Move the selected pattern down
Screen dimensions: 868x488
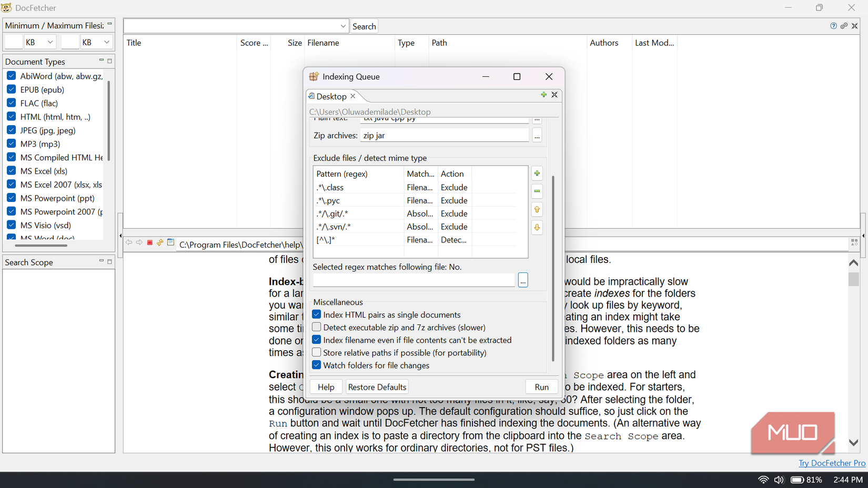coord(537,228)
